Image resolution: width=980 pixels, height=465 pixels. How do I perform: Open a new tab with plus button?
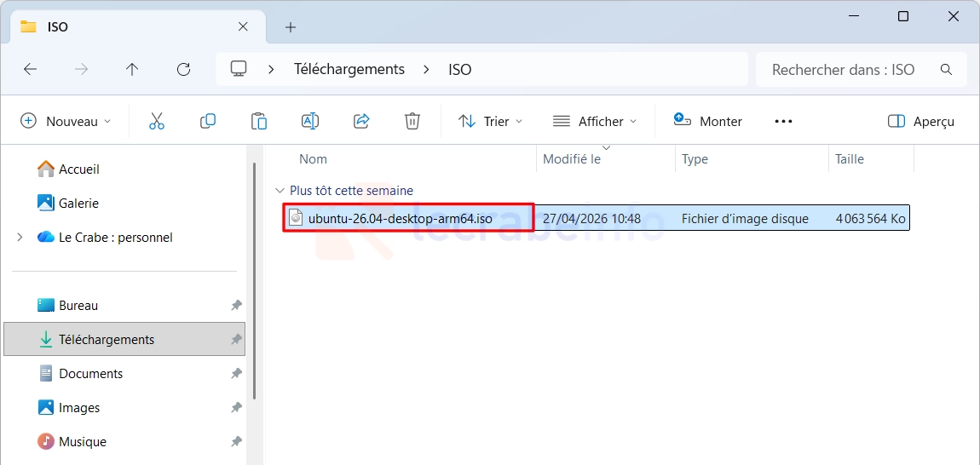(291, 27)
